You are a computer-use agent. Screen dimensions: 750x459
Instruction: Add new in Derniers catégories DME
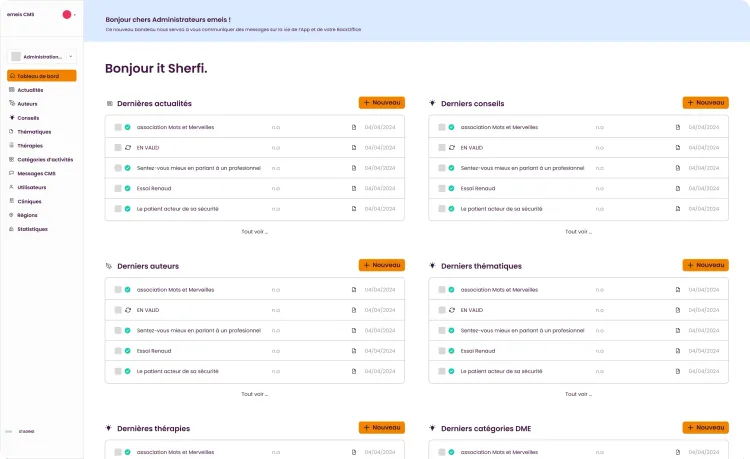click(706, 427)
